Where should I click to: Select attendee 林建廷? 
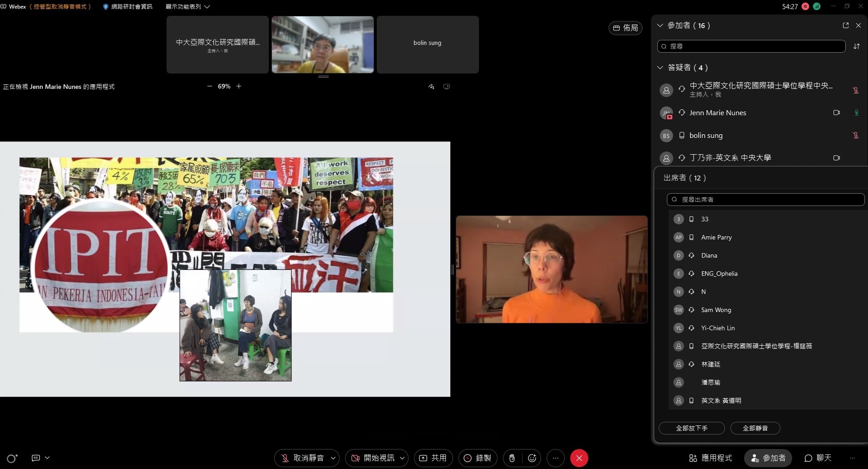(x=767, y=364)
